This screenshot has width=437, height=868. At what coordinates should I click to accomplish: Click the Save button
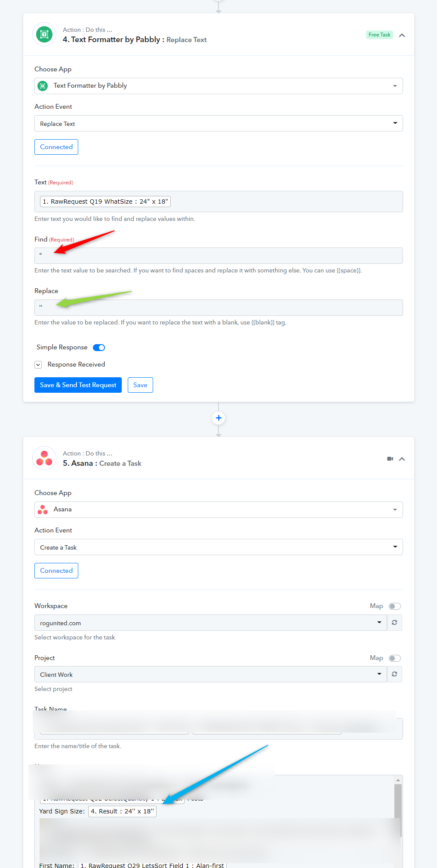(140, 385)
